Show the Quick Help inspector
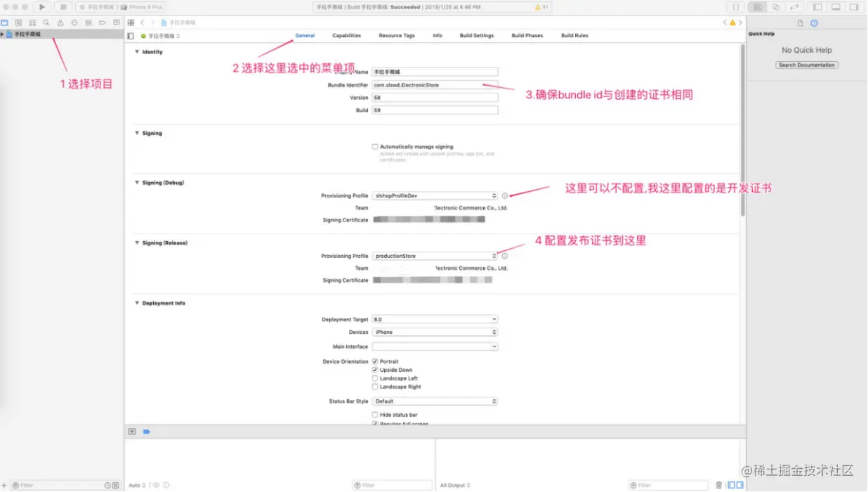The height and width of the screenshot is (492, 868). pos(814,23)
